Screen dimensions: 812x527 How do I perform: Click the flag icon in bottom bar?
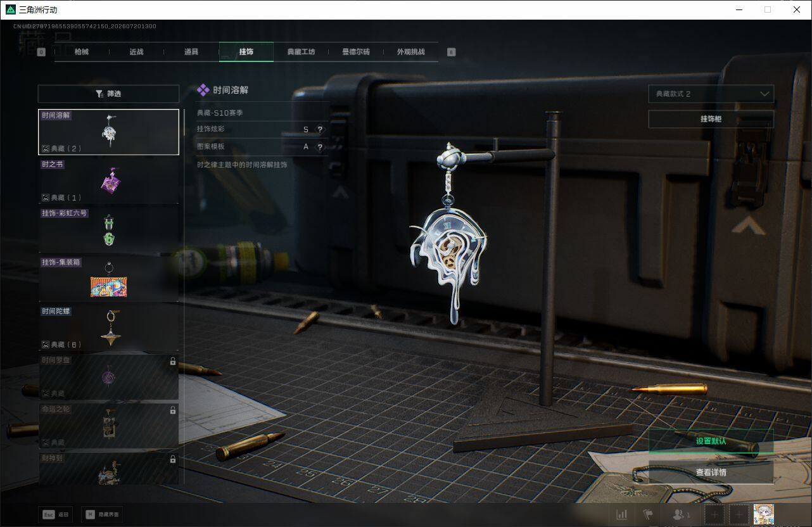(648, 515)
